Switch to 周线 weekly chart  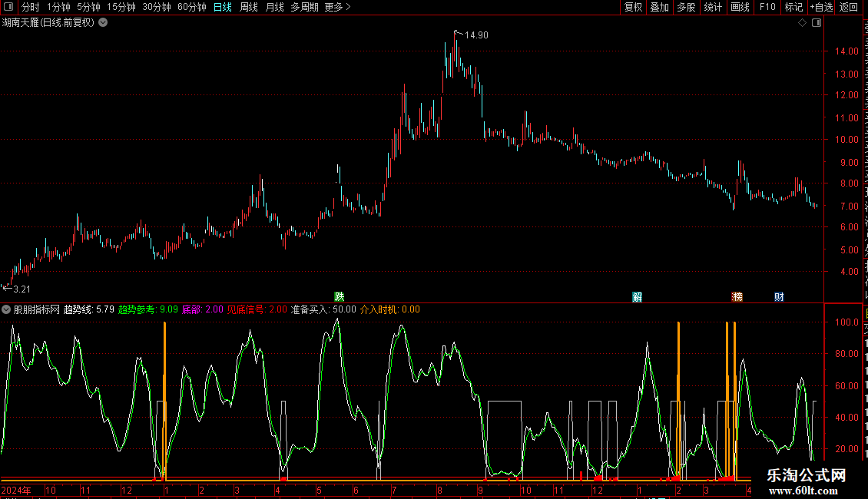(249, 7)
